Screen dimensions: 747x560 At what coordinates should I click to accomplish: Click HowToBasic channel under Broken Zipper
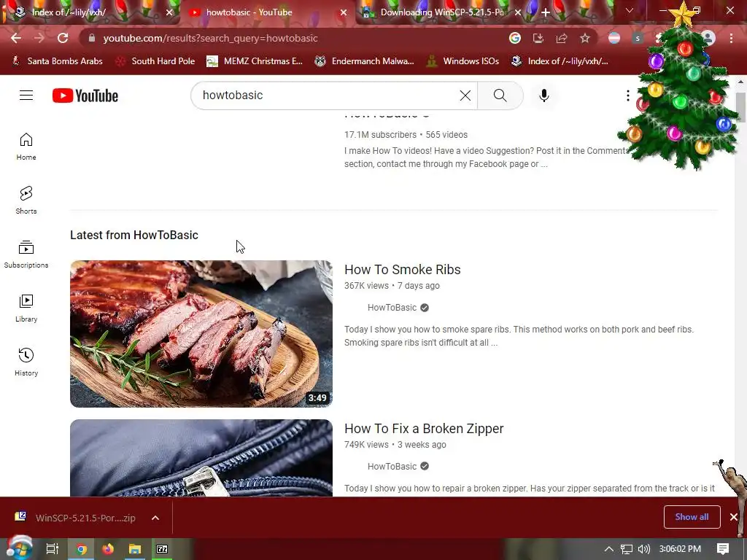[392, 466]
